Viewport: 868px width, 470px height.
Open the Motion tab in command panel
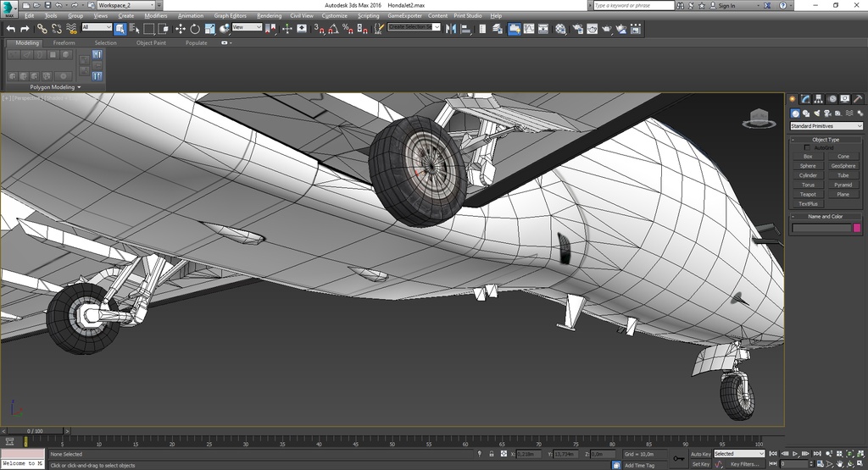click(x=832, y=99)
